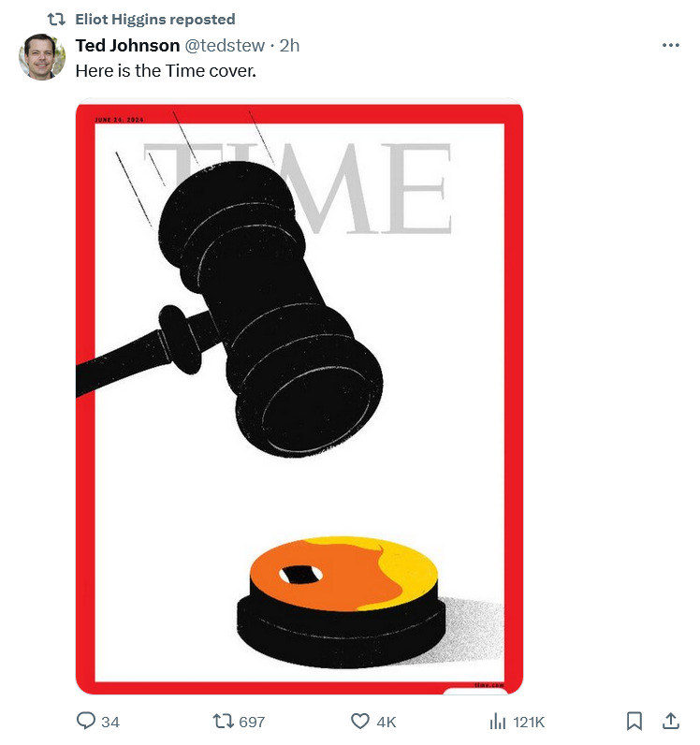Image resolution: width=700 pixels, height=745 pixels.
Task: Click the repost arrows icon beside 697
Action: pyautogui.click(x=223, y=722)
